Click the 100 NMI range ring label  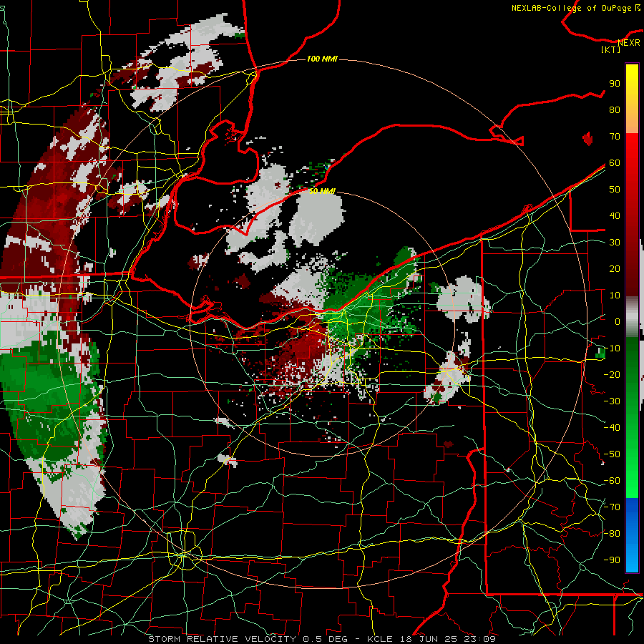click(322, 59)
